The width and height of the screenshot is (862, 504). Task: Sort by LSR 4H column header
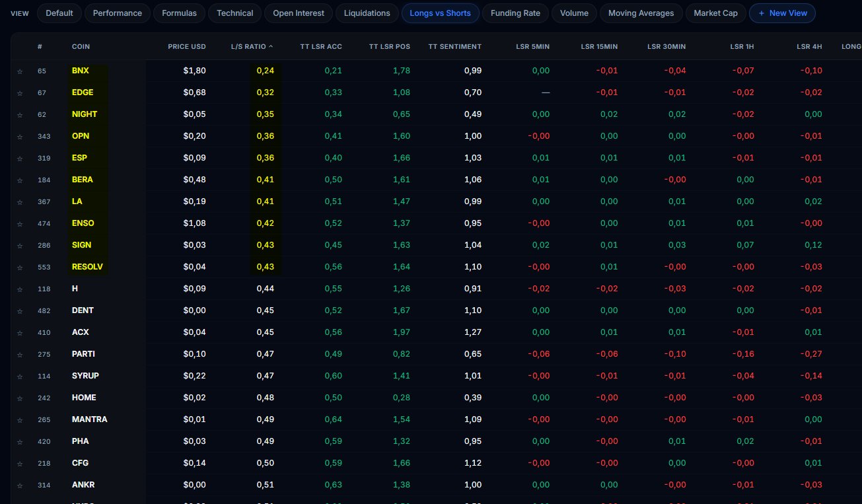tap(808, 46)
